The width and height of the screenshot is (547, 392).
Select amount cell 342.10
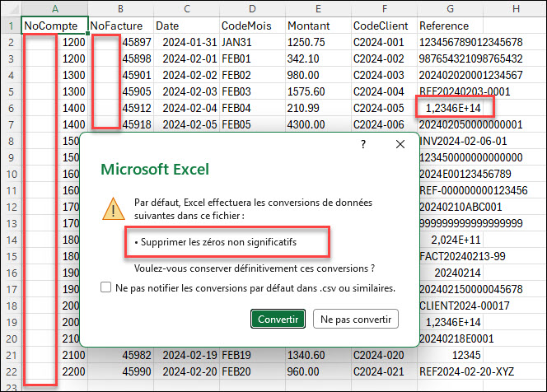318,58
